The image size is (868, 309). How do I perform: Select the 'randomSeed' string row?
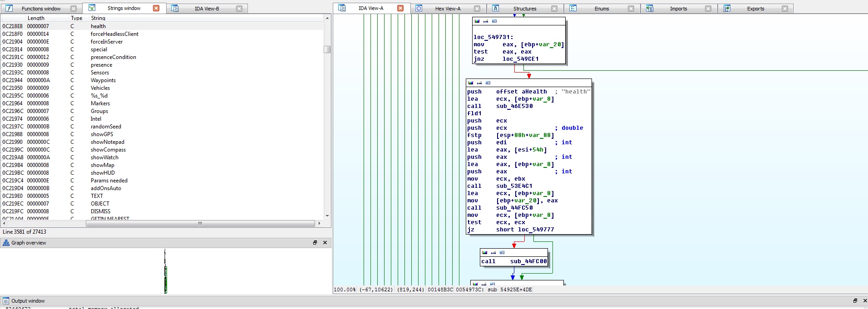[x=162, y=127]
